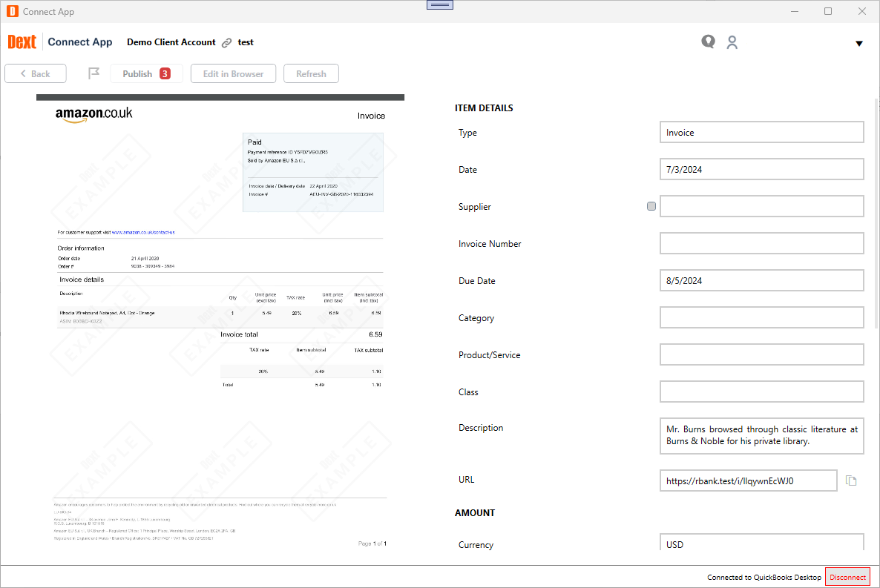Click Disconnect from QuickBooks Desktop
Viewport: 880px width, 588px height.
point(847,577)
